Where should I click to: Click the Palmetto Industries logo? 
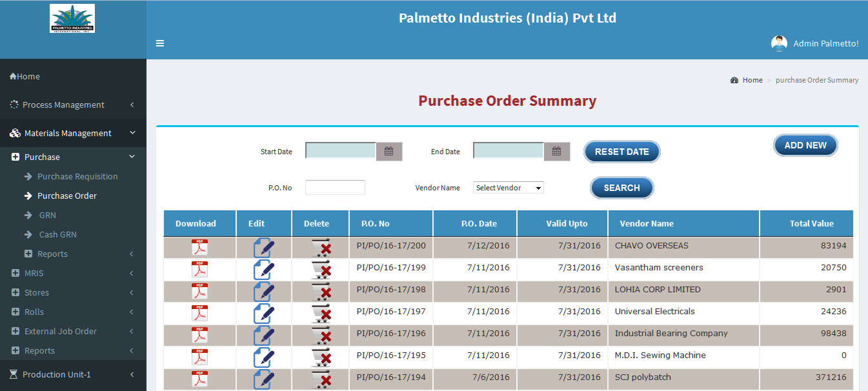pyautogui.click(x=72, y=19)
